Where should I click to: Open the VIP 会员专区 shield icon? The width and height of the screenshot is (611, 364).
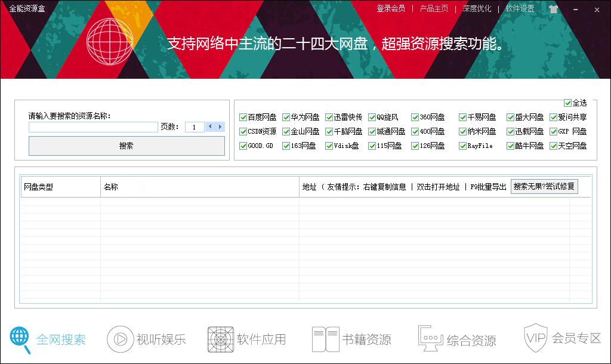pyautogui.click(x=535, y=337)
